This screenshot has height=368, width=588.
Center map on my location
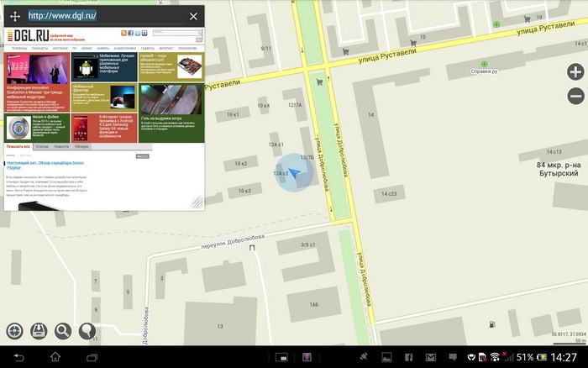(x=14, y=331)
